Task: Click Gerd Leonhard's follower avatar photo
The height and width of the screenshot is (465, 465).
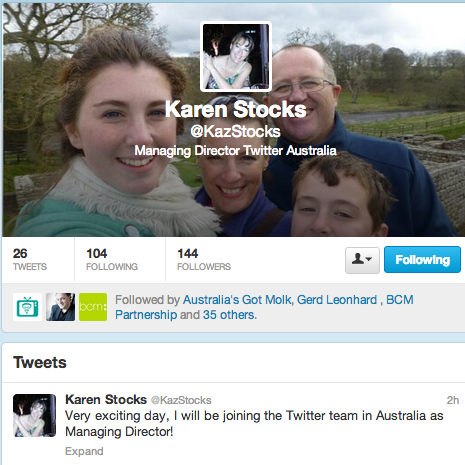Action: (60, 307)
